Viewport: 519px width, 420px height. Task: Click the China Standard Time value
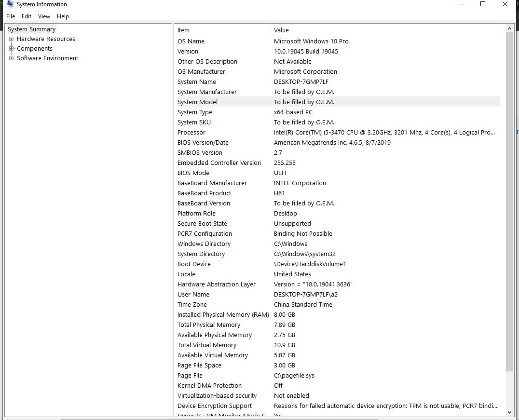tap(303, 304)
